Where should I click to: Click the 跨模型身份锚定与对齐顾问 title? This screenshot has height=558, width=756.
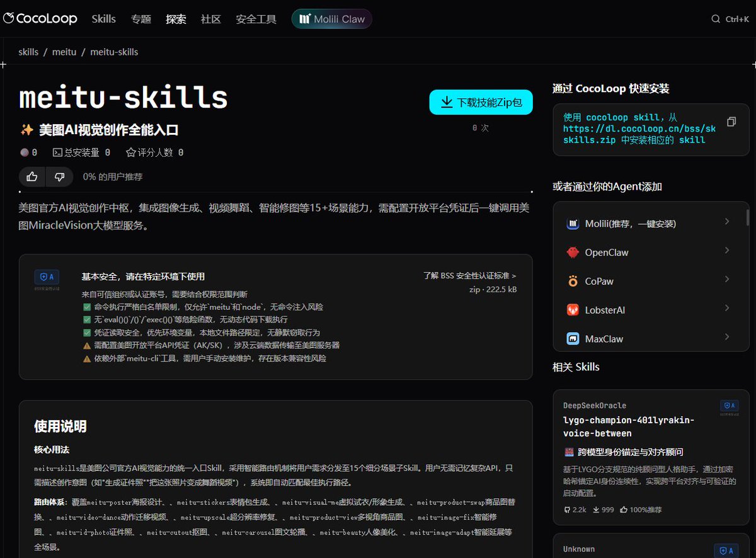click(x=631, y=452)
